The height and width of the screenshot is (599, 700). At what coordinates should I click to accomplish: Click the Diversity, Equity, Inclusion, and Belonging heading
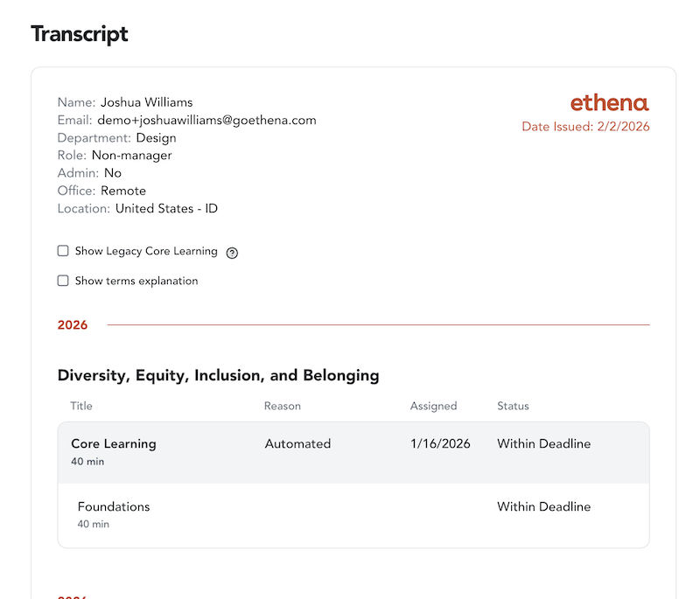click(x=218, y=376)
